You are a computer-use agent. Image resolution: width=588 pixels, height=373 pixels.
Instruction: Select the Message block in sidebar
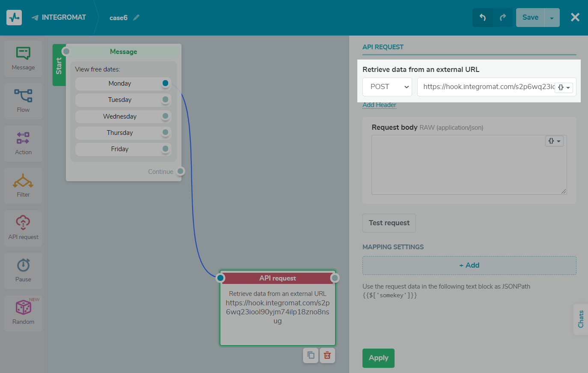pos(23,59)
